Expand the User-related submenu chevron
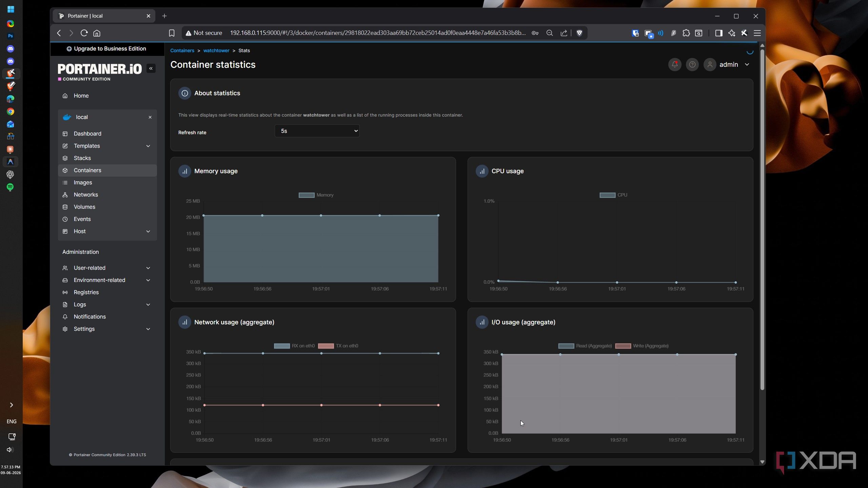Screen dimensions: 868x488 pyautogui.click(x=148, y=268)
